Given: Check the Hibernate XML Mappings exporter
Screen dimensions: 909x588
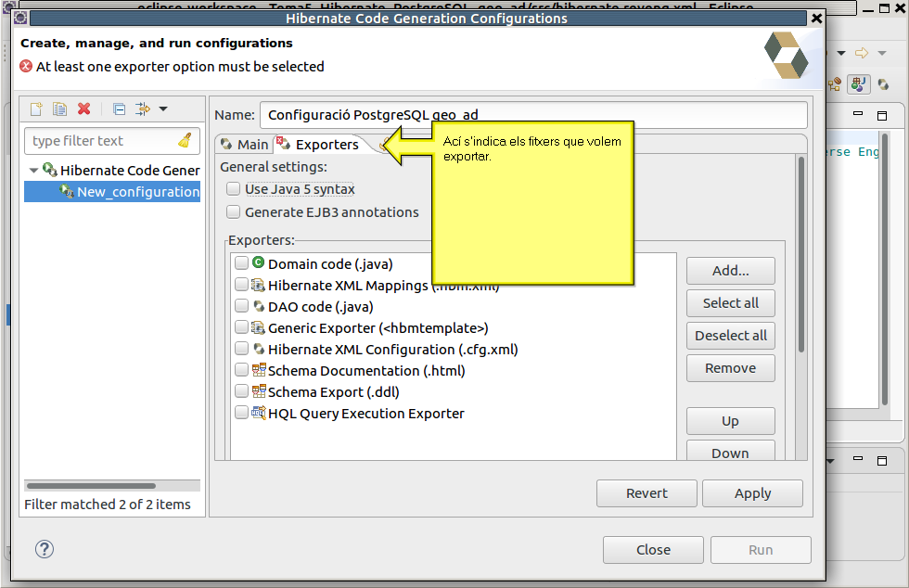Looking at the screenshot, I should click(x=241, y=285).
